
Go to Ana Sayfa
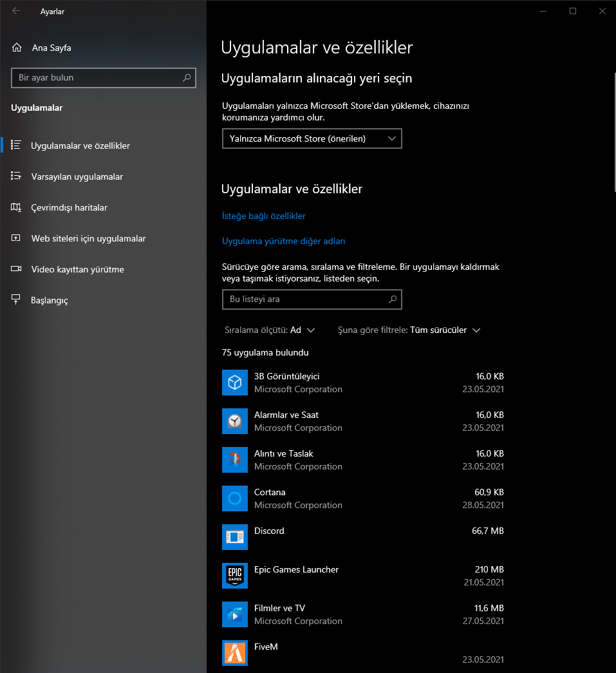tap(51, 48)
